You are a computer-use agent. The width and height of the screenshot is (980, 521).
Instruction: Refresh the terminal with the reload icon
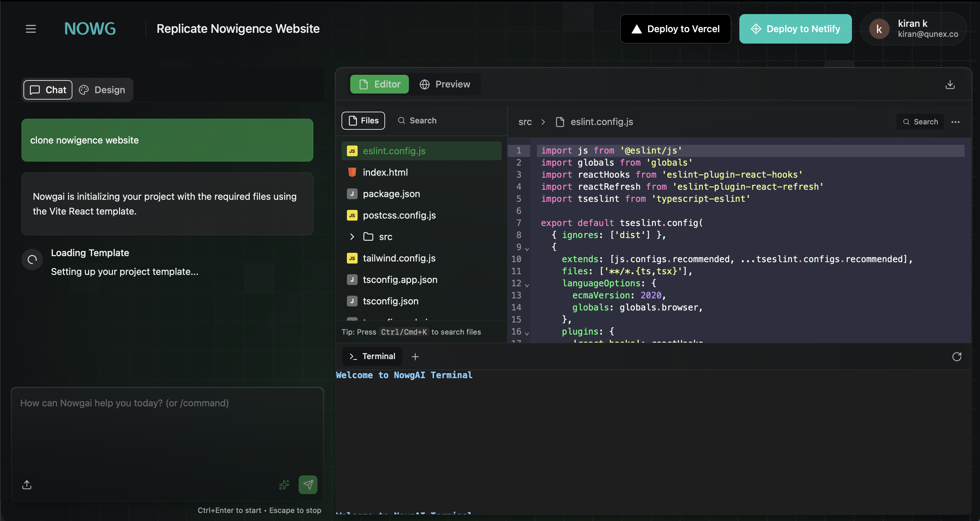click(957, 357)
